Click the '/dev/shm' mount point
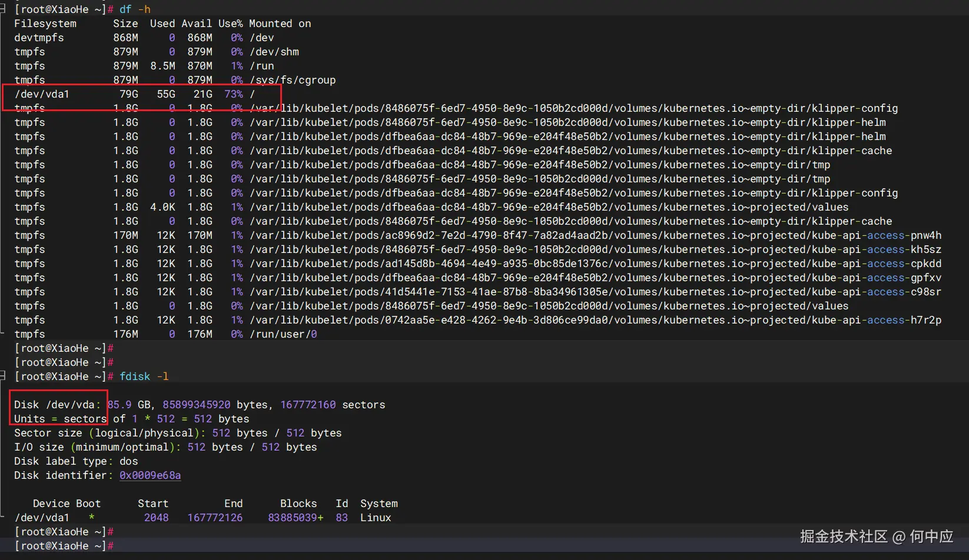This screenshot has width=969, height=560. click(x=274, y=52)
